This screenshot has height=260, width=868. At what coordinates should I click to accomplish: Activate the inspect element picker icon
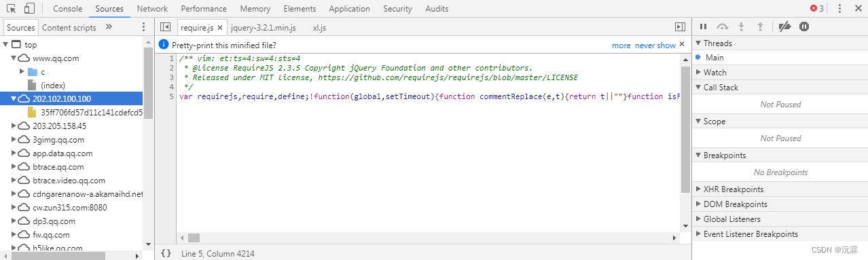coord(12,9)
